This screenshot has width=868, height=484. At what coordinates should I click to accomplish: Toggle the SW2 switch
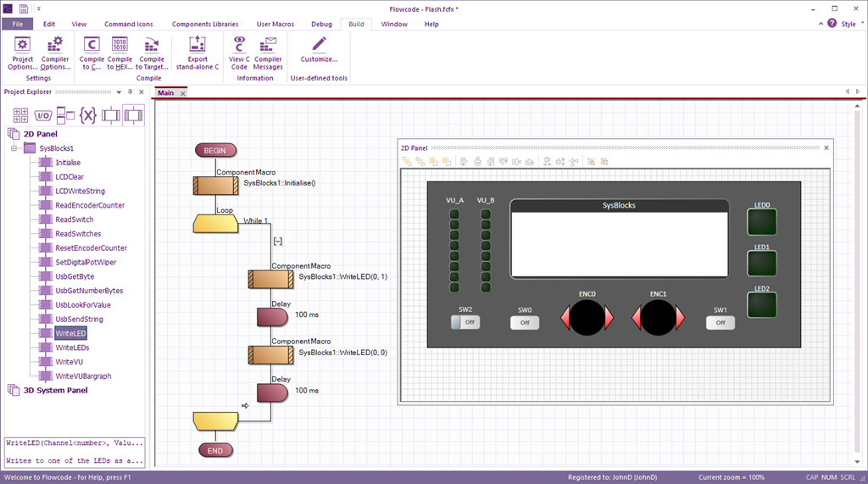tap(465, 322)
